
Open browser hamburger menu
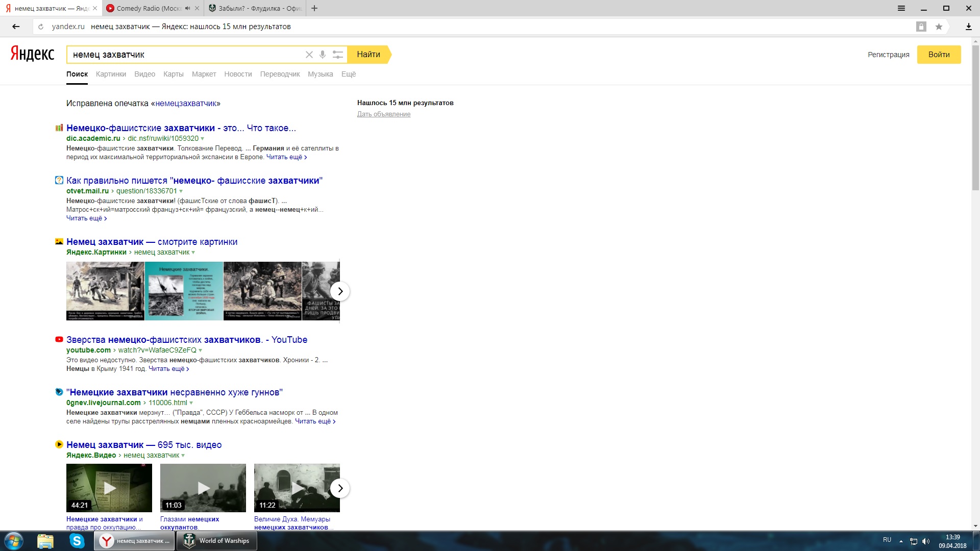coord(901,8)
